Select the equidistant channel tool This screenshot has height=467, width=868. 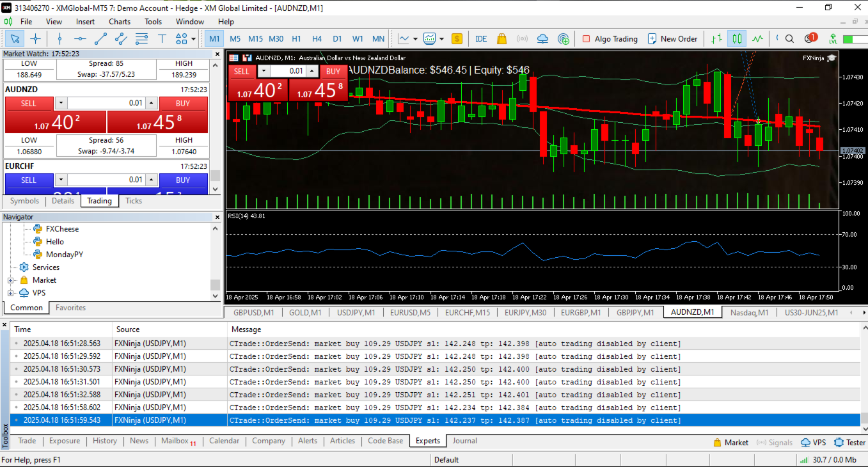coord(121,38)
